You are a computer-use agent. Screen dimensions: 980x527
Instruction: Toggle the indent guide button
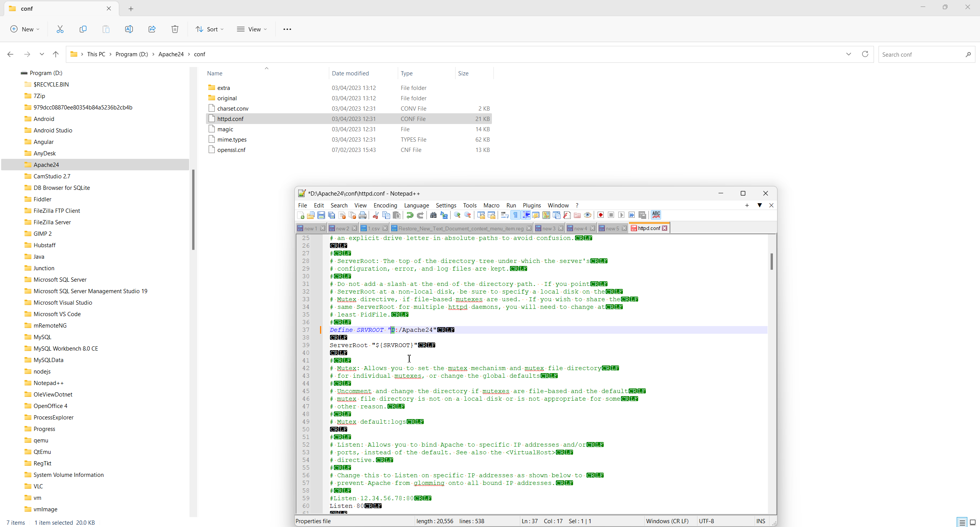(x=526, y=215)
